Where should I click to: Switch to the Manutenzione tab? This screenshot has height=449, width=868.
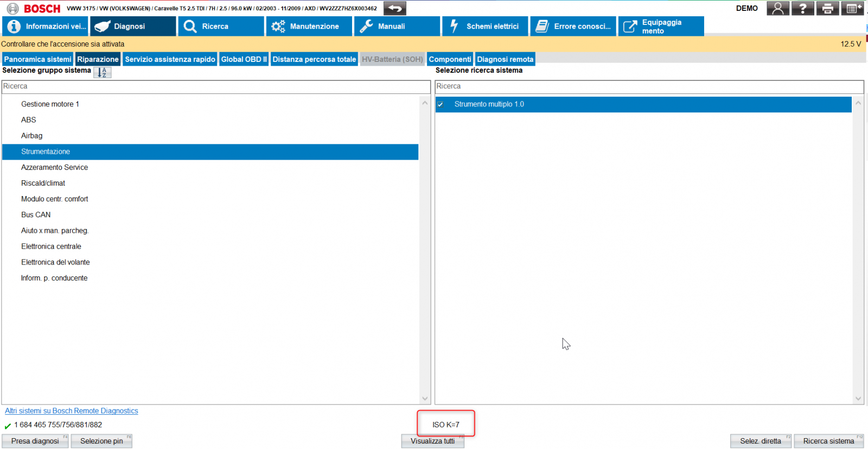[309, 26]
